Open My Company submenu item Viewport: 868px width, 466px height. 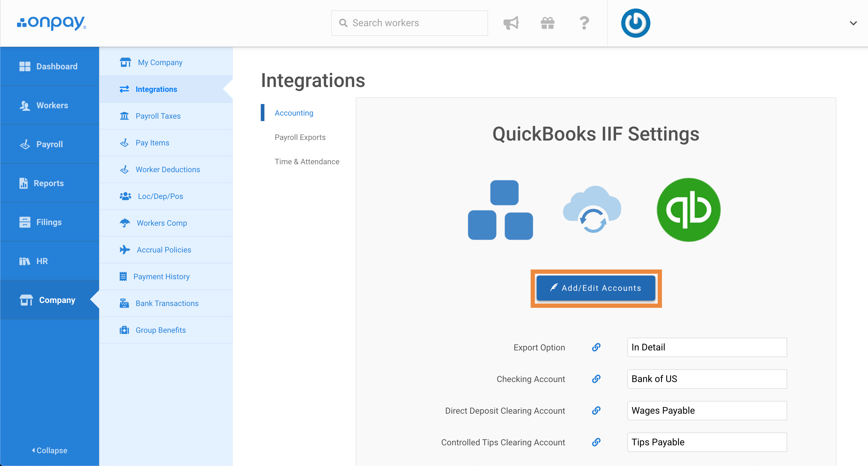click(x=166, y=62)
